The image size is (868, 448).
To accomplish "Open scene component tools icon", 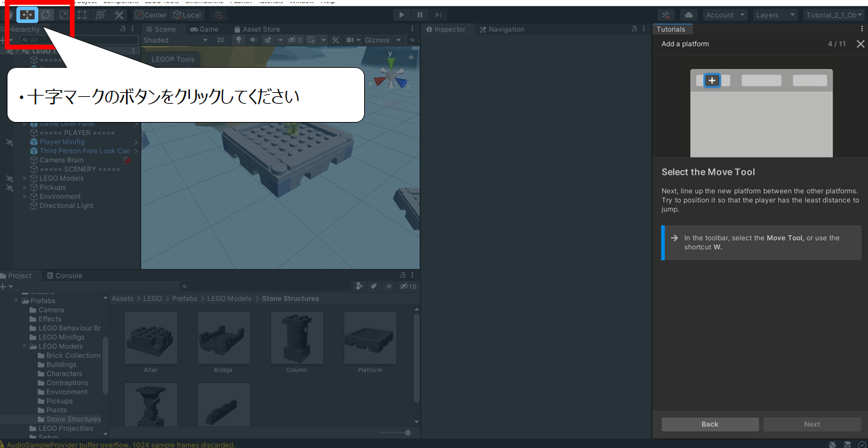I will (x=335, y=40).
